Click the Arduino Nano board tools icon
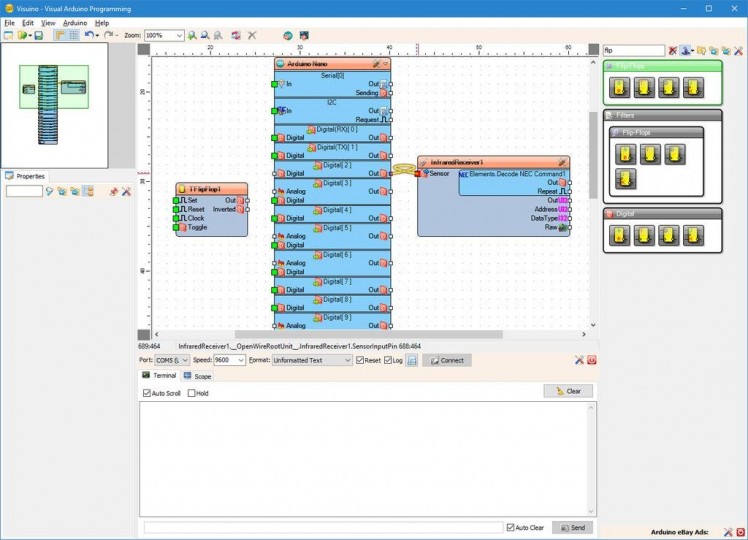This screenshot has width=748, height=540. tap(376, 63)
